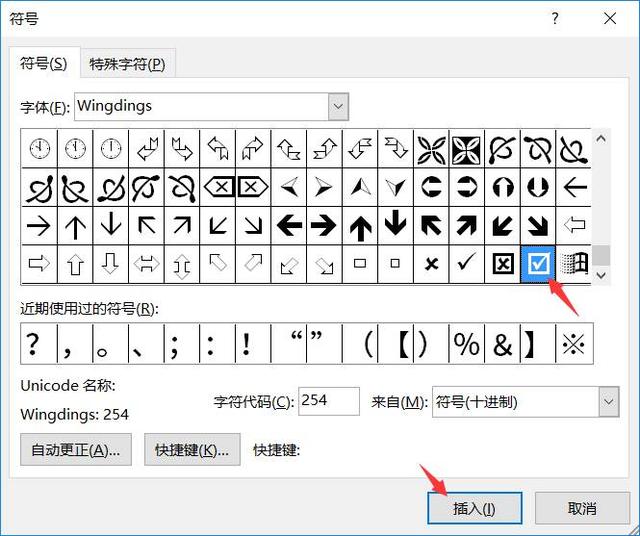Click the symbol grid scroll-down arrow

[x=600, y=275]
